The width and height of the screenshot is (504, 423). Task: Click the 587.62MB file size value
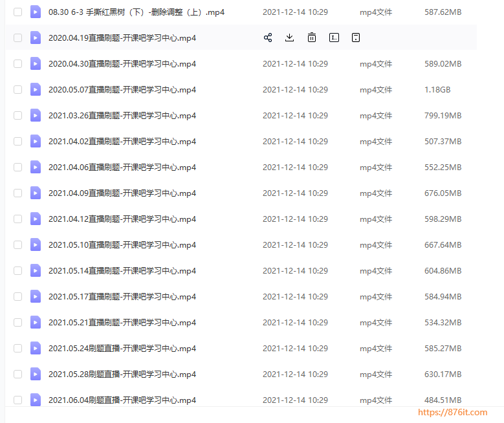pyautogui.click(x=443, y=12)
